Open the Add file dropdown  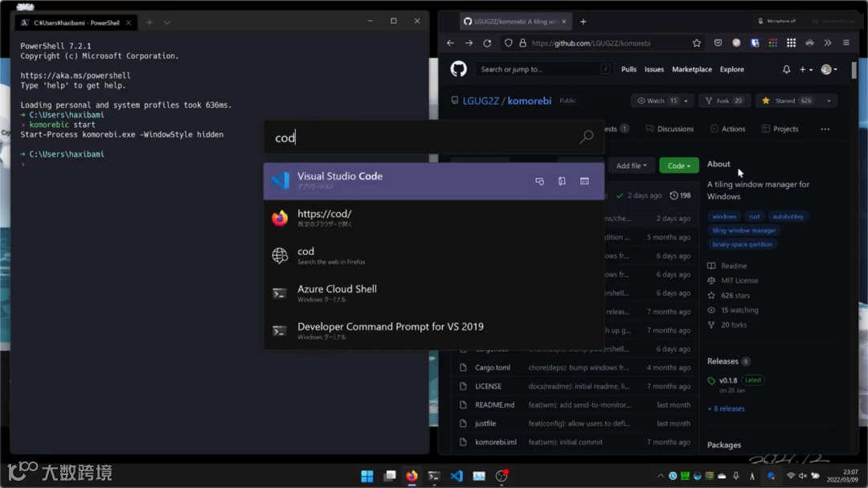[x=631, y=166]
